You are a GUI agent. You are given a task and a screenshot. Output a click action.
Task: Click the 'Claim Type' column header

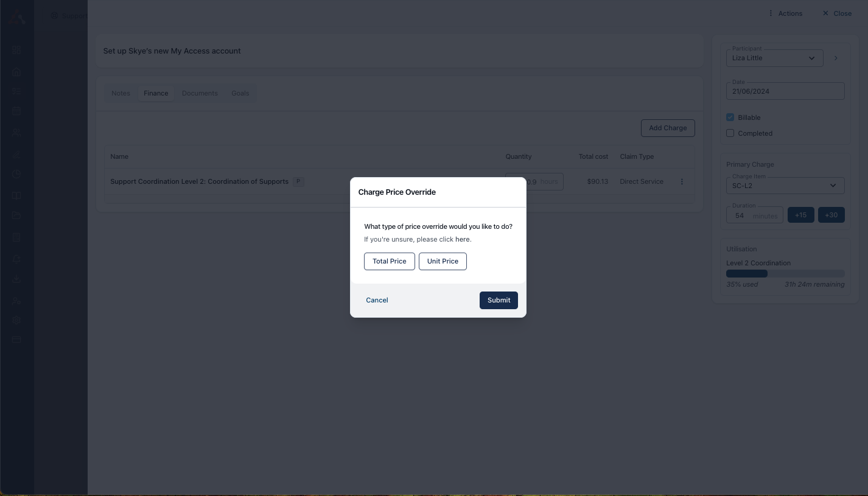click(x=637, y=156)
